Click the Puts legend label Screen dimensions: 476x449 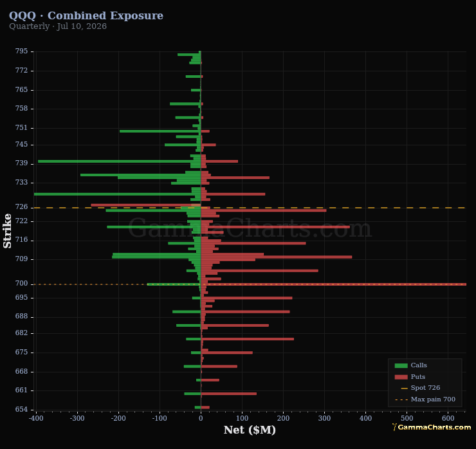[x=418, y=377]
